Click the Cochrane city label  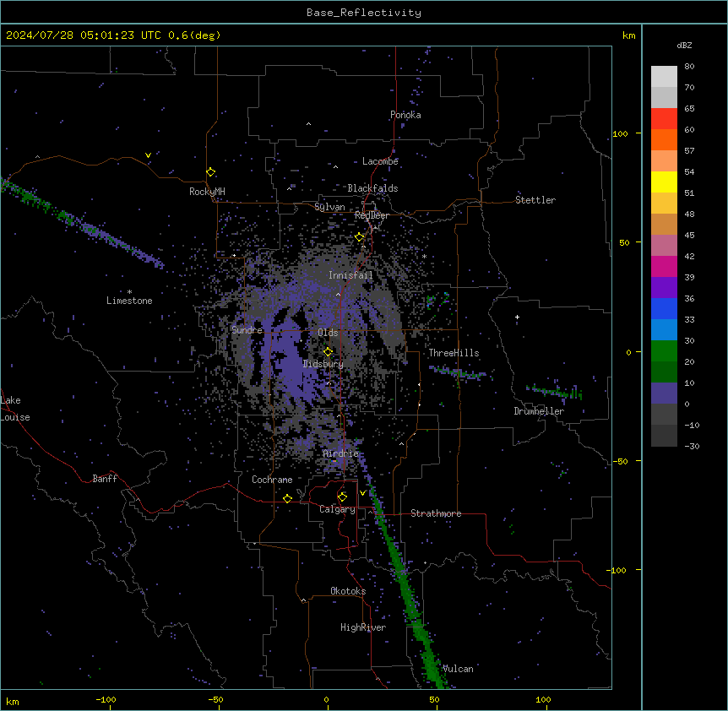click(x=272, y=480)
